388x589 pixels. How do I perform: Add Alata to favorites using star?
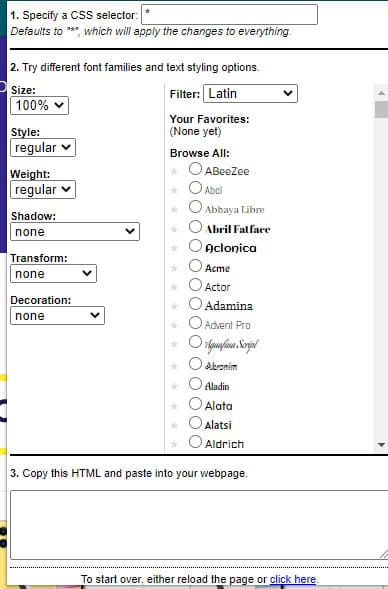point(174,406)
